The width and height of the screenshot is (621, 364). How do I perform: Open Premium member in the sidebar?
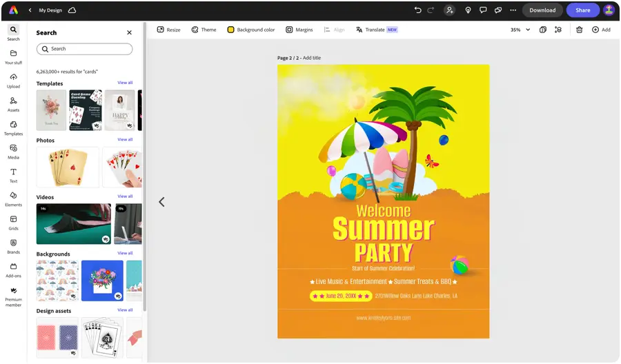pyautogui.click(x=14, y=296)
